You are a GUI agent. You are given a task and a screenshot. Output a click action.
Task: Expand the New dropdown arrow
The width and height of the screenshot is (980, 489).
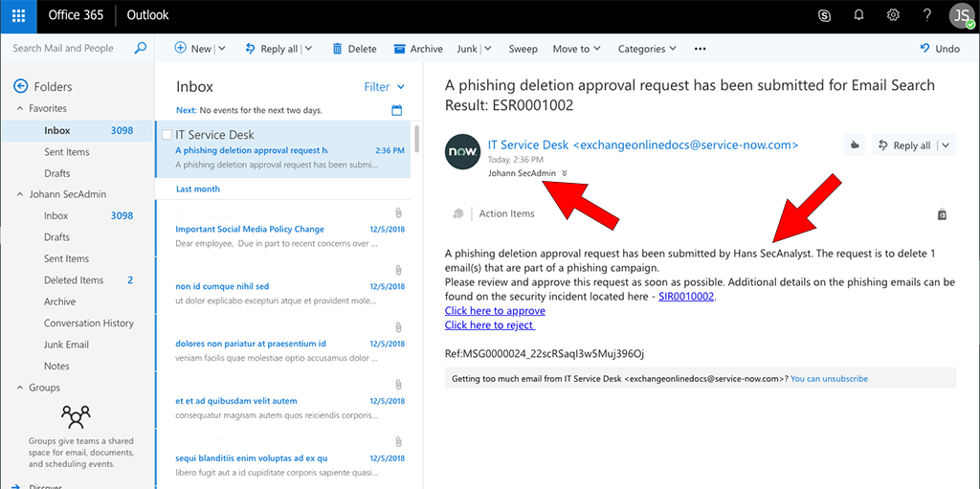pos(221,49)
